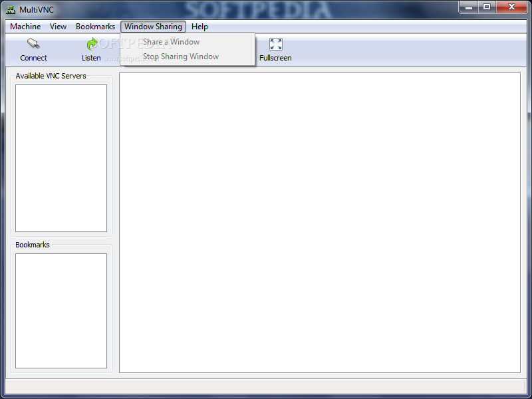Close the MultiVNC window
Image resolution: width=532 pixels, height=399 pixels.
[x=511, y=7]
